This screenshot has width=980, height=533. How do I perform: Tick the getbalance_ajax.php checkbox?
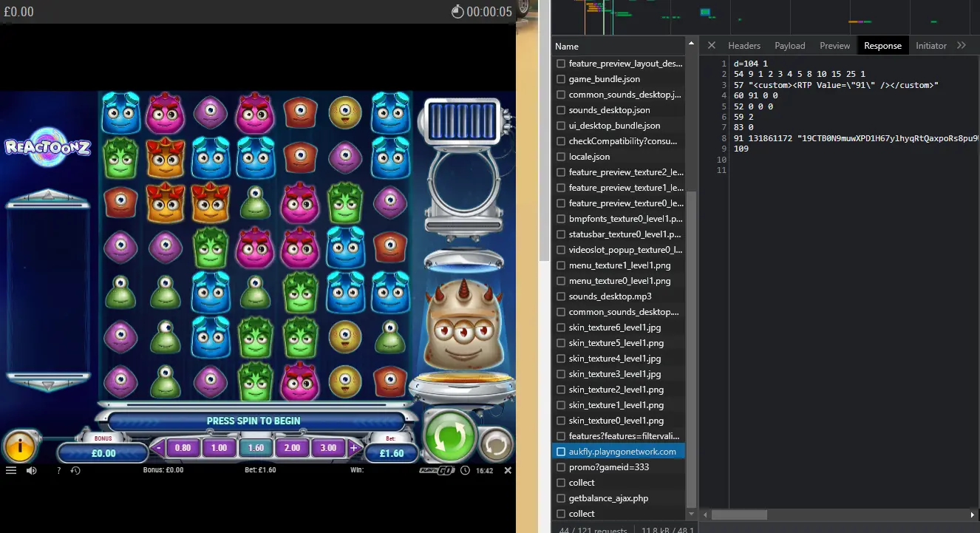(x=561, y=498)
